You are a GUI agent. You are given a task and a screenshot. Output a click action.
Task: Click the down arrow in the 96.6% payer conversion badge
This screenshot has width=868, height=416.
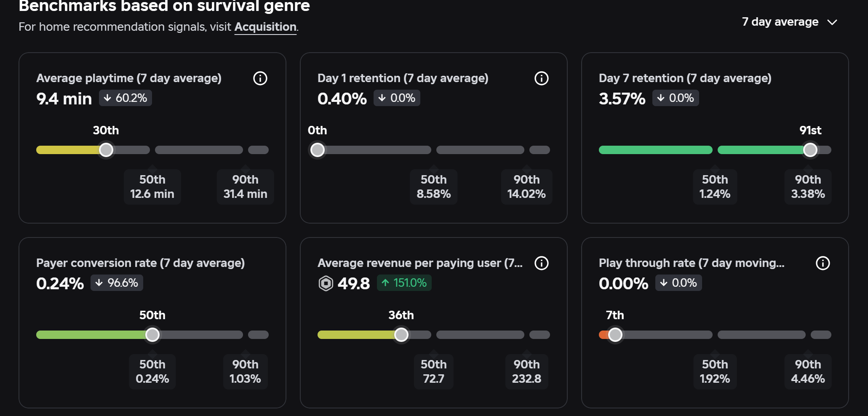[99, 283]
